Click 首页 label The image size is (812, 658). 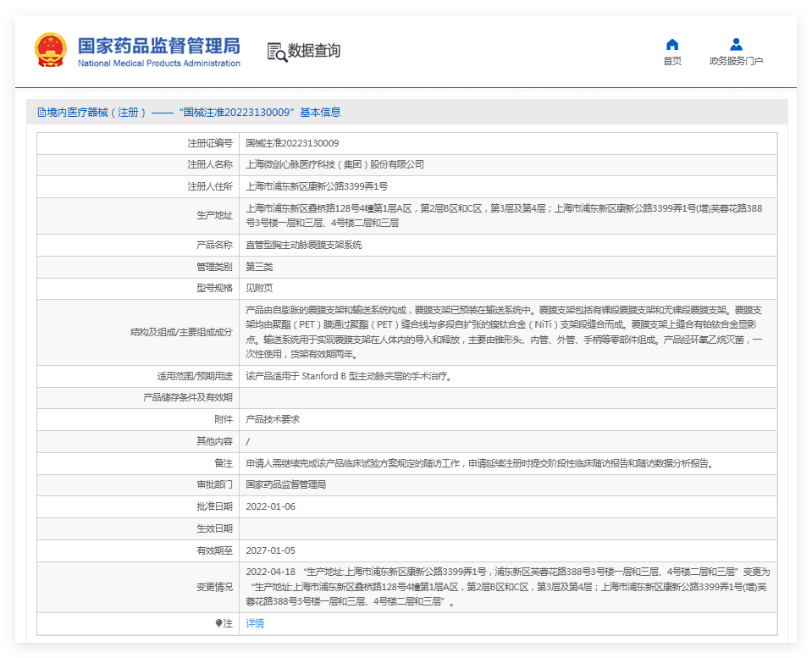coord(672,61)
